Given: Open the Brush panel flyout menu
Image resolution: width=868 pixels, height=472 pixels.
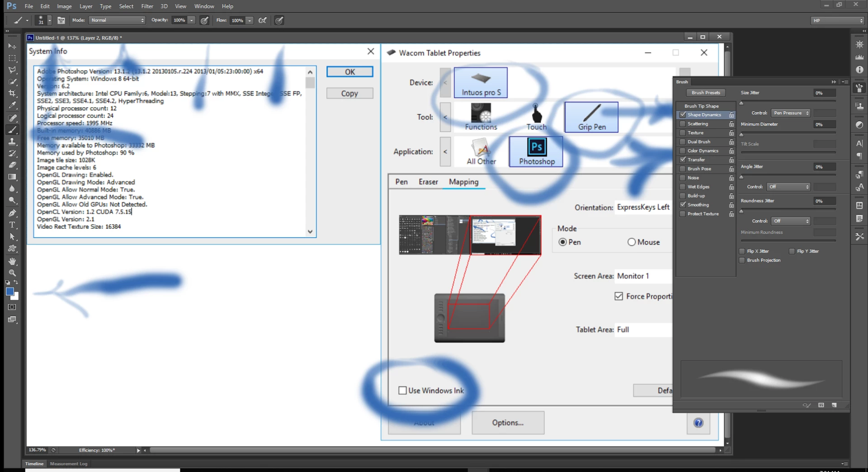Looking at the screenshot, I should pyautogui.click(x=845, y=82).
